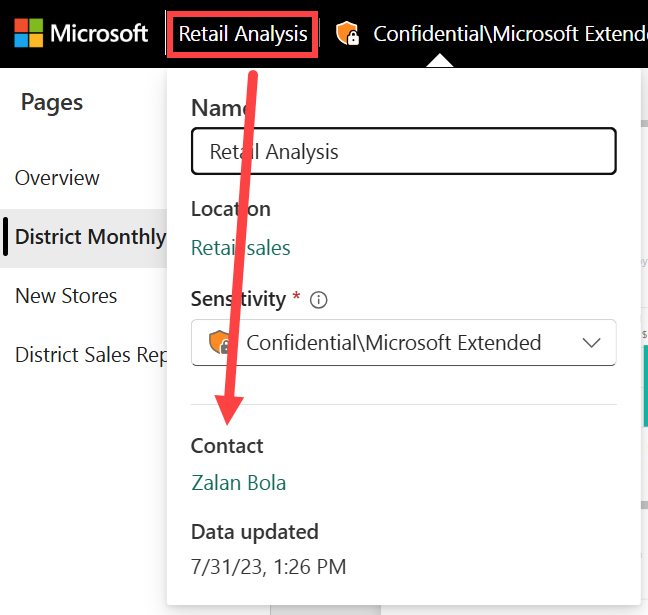Screen dimensions: 648x615
Task: Select the Confidential\Microsoft Extended combo box text
Action: 394,343
